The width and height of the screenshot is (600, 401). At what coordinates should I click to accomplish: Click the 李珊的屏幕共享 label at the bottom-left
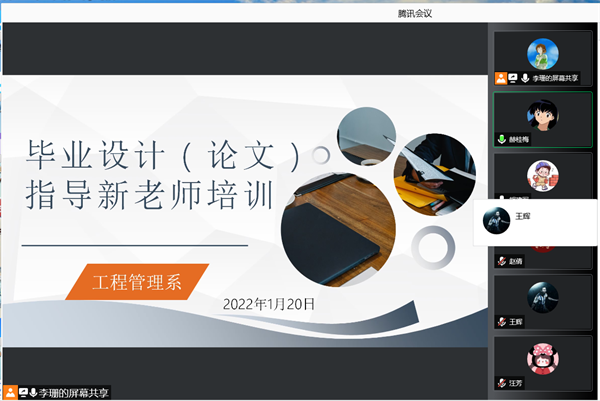click(x=73, y=393)
